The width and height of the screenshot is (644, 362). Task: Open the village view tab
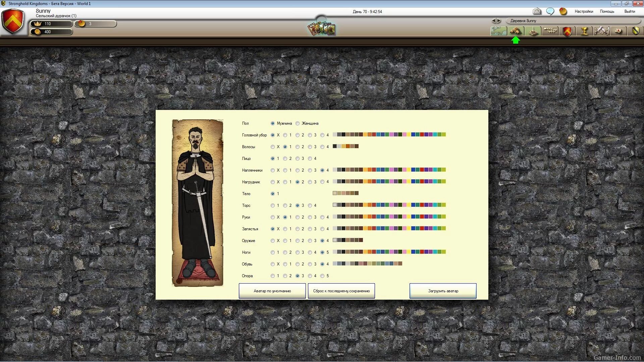pos(516,31)
